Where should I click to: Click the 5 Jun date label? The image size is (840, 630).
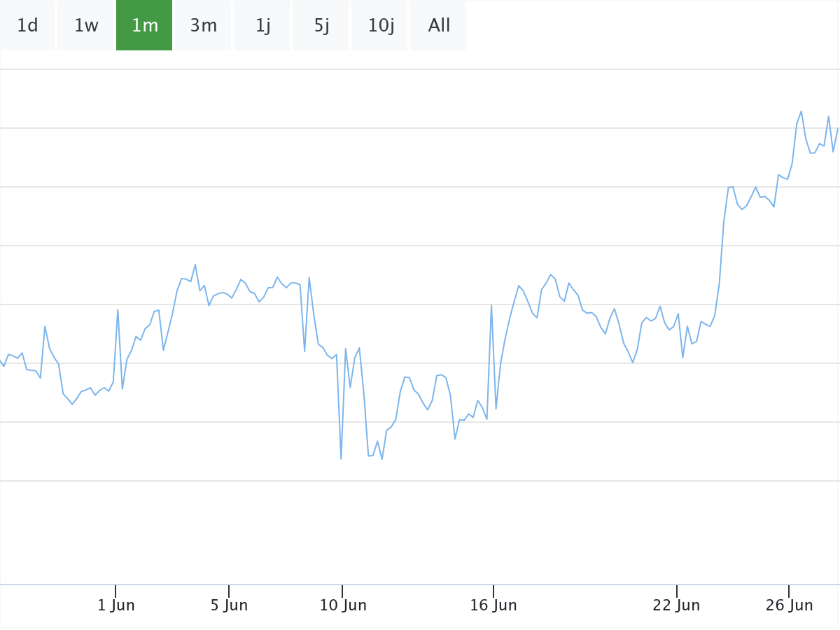click(x=229, y=605)
